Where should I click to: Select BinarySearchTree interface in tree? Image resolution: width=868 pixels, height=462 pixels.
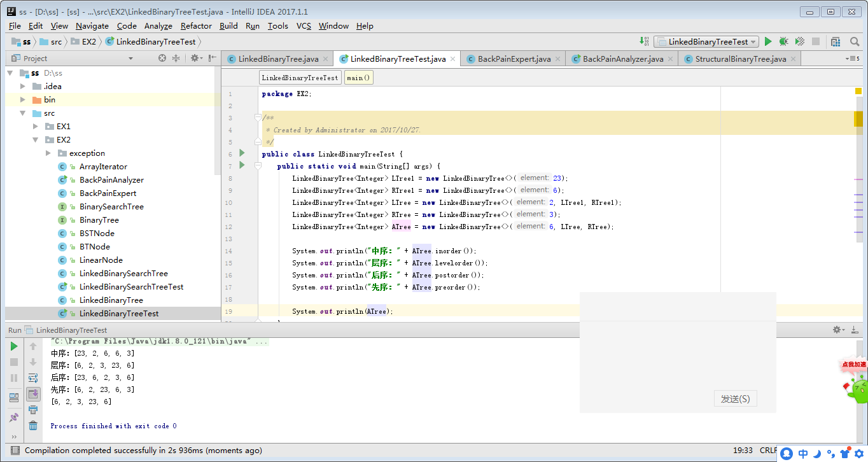pyautogui.click(x=111, y=207)
